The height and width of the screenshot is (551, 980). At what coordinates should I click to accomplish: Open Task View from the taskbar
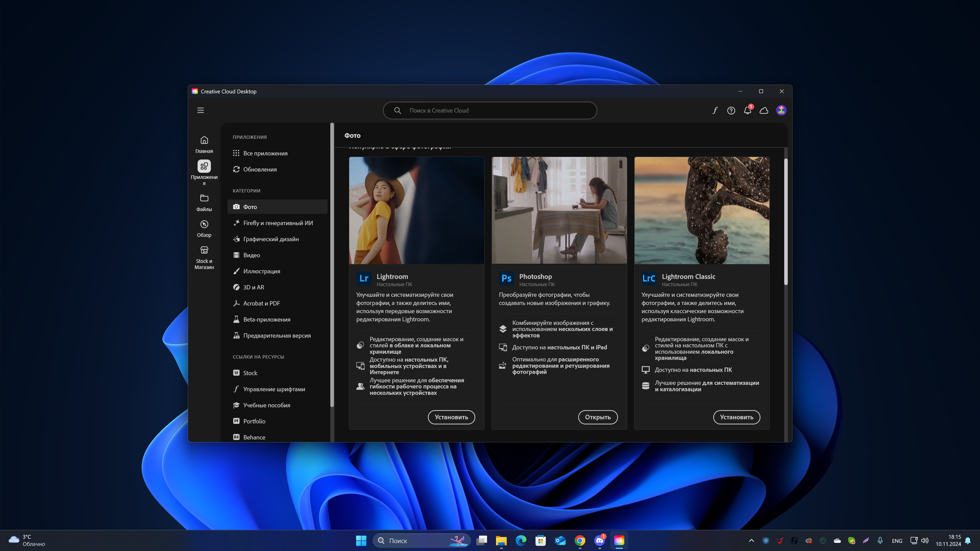point(482,540)
